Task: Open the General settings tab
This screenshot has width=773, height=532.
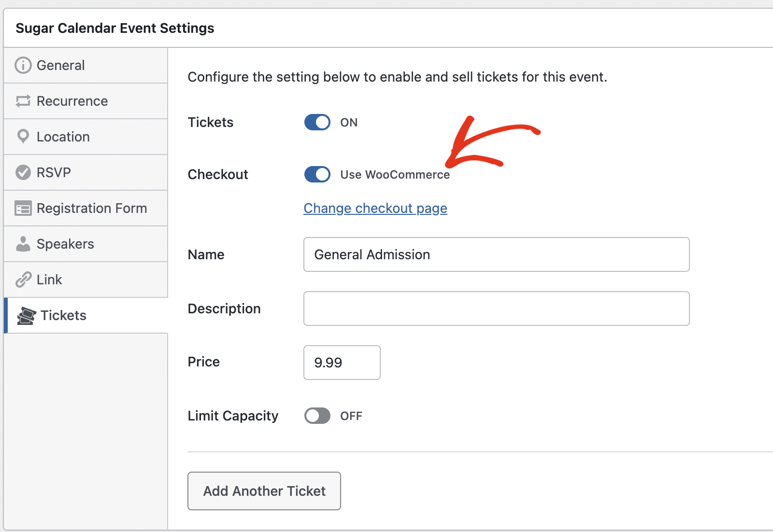Action: (86, 65)
